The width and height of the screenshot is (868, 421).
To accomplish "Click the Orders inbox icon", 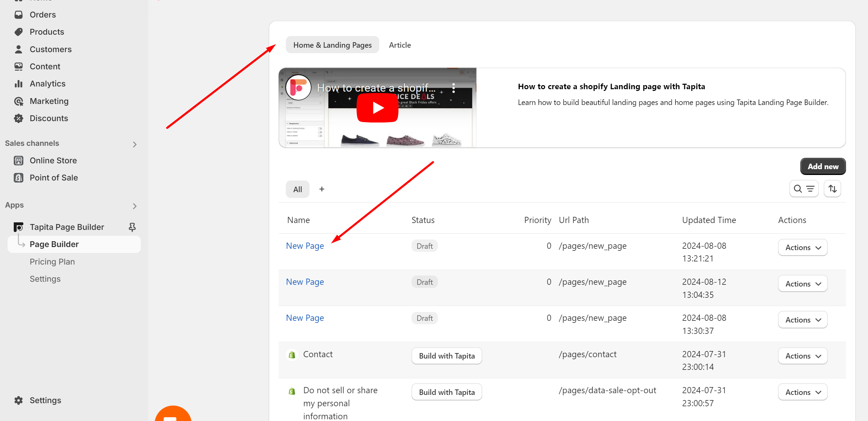I will 19,15.
